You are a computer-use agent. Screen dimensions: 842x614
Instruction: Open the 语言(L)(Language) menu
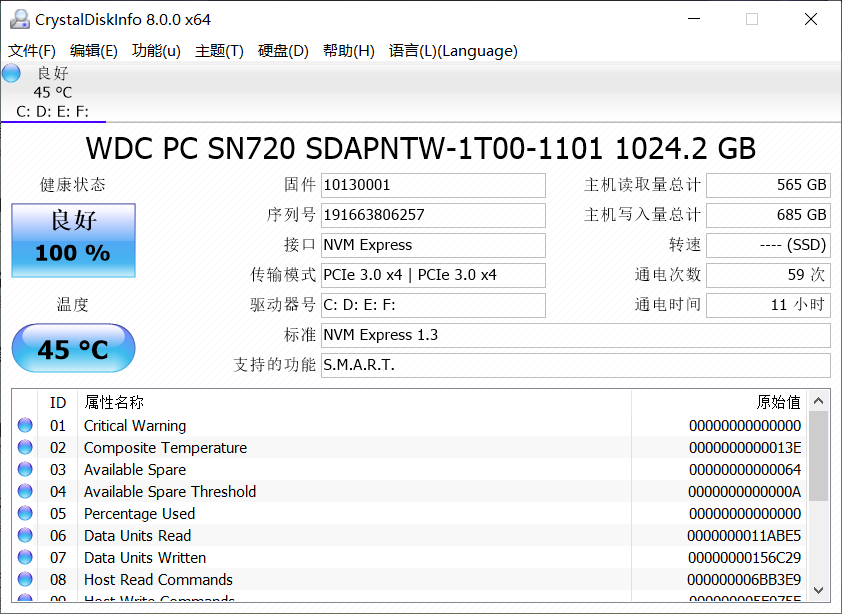453,51
